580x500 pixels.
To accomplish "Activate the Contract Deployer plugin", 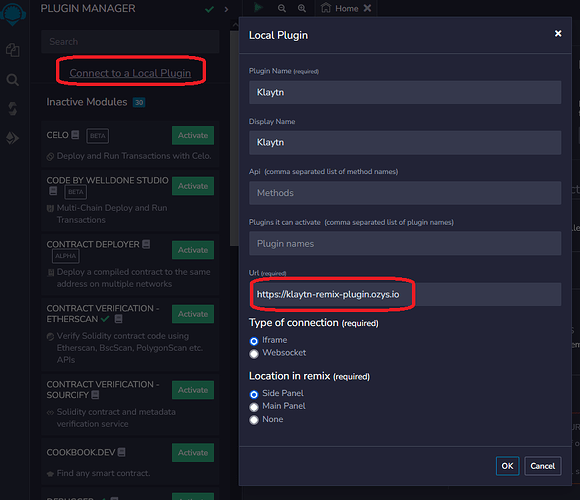I will [193, 250].
